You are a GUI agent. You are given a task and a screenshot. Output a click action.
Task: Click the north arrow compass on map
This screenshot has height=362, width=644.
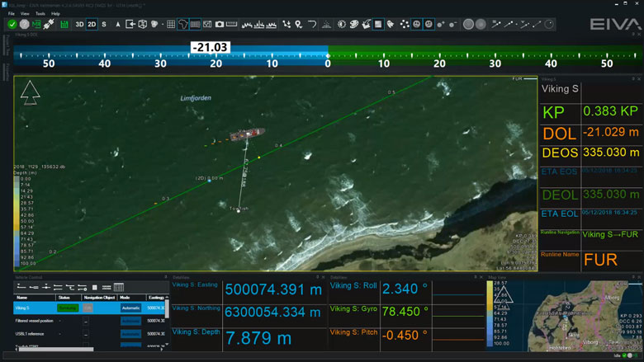click(30, 92)
